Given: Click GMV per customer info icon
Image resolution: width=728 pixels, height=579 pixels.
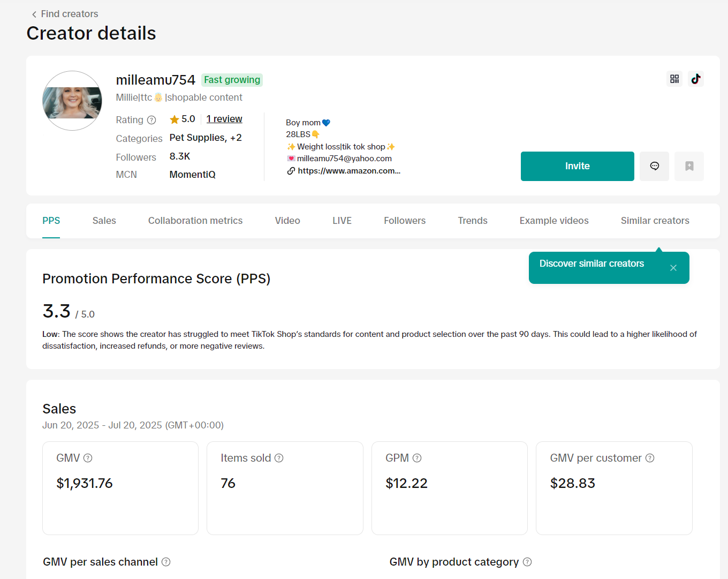Looking at the screenshot, I should [x=650, y=458].
